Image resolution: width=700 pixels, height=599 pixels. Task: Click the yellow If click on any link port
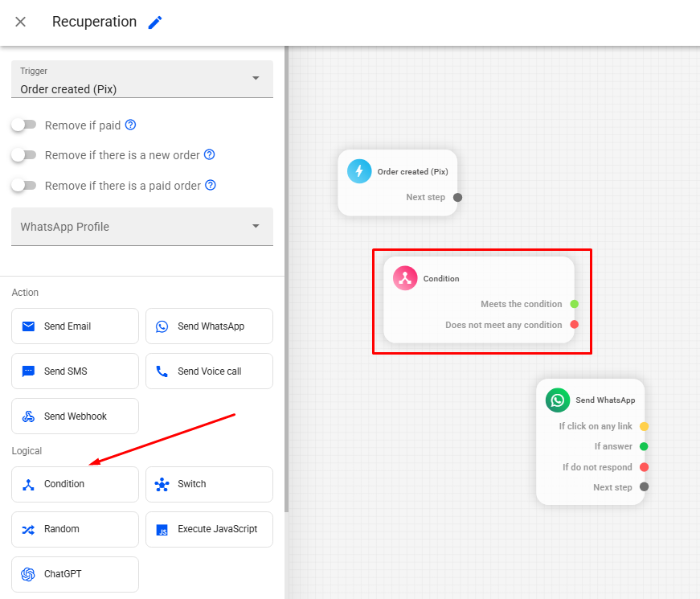click(644, 426)
